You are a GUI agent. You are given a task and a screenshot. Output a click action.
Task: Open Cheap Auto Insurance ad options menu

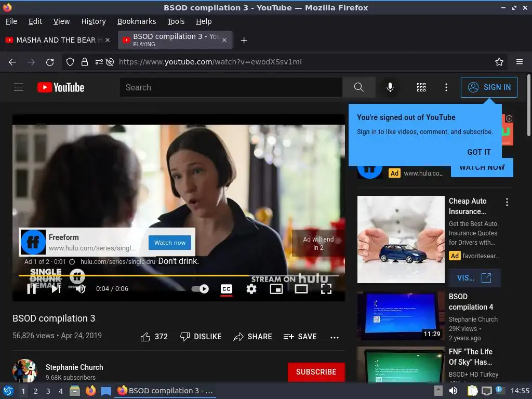point(507,202)
